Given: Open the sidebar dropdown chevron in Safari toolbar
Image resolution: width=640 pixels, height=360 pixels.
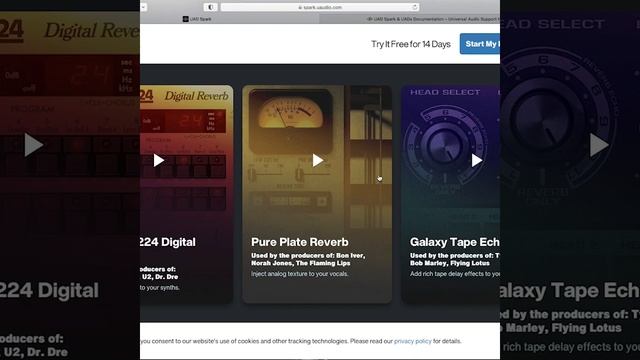Looking at the screenshot, I should tap(144, 7).
